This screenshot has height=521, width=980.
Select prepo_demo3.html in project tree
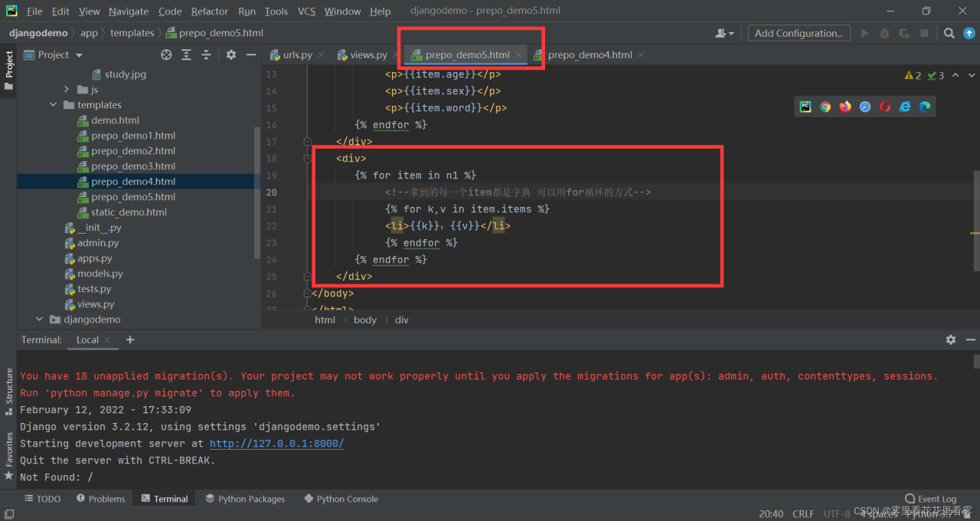coord(132,166)
